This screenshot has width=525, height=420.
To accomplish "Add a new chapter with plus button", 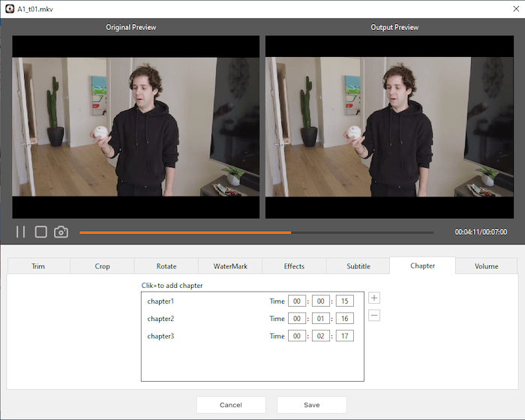I will pyautogui.click(x=374, y=298).
